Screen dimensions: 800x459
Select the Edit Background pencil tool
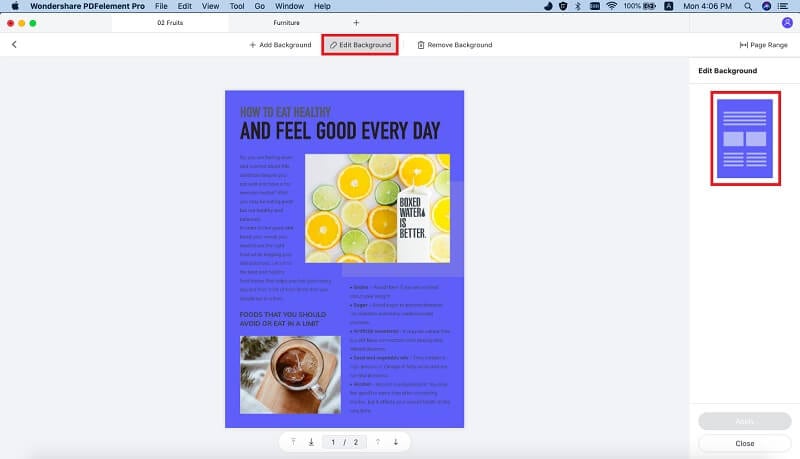pos(360,45)
